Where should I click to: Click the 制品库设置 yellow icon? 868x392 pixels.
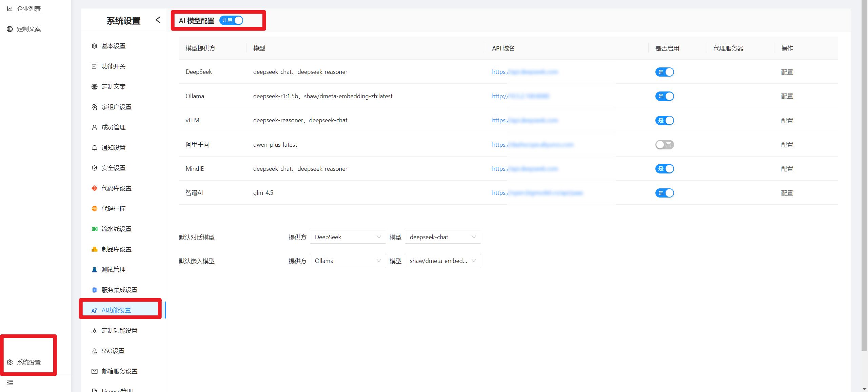tap(94, 249)
